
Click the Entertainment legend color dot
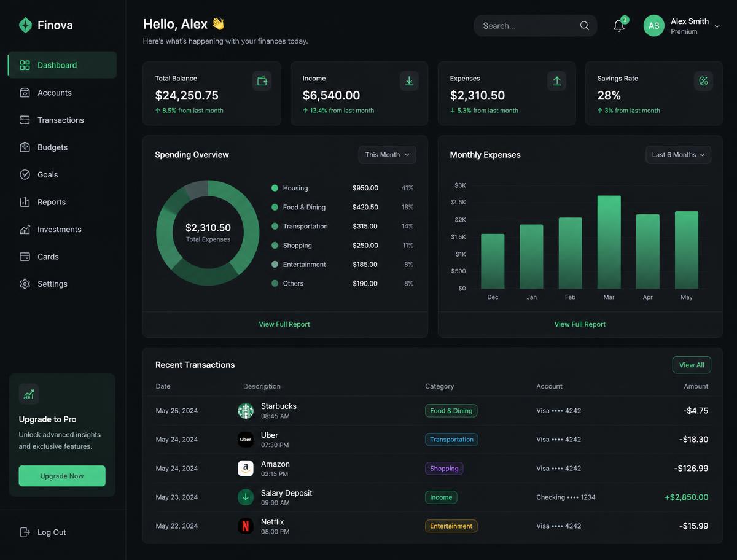[275, 264]
